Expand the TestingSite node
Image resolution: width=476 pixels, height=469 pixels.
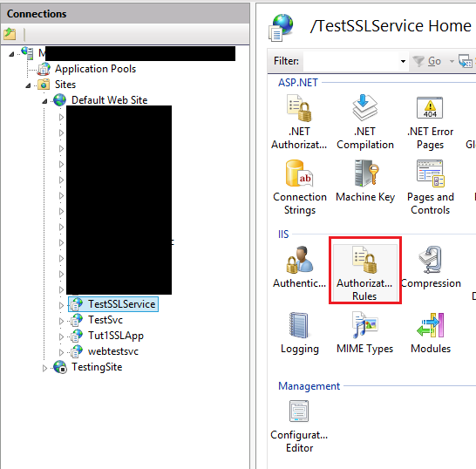point(44,368)
